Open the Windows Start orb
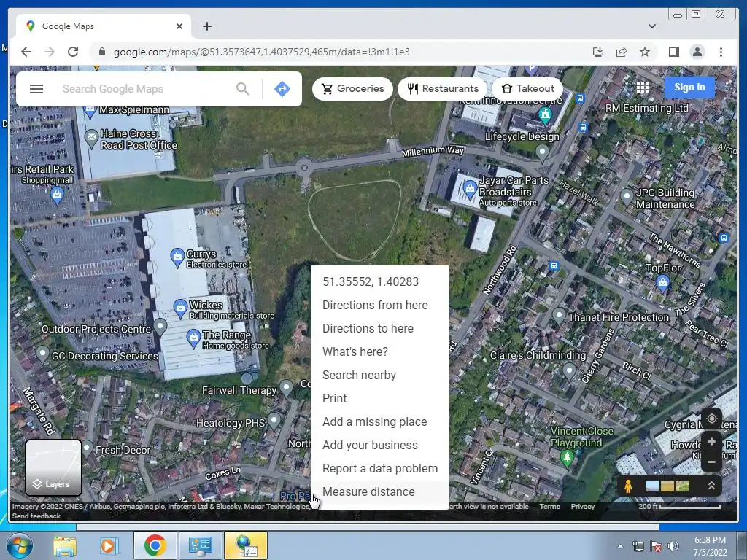Viewport: 747px width, 560px height. 20,545
